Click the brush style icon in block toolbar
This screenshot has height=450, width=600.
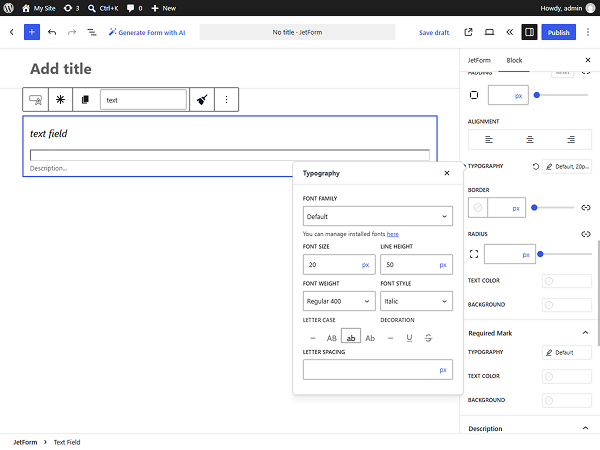click(x=202, y=99)
